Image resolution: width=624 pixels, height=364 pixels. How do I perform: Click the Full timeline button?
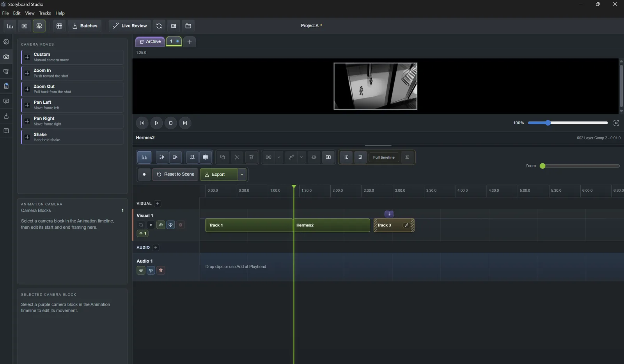point(384,157)
